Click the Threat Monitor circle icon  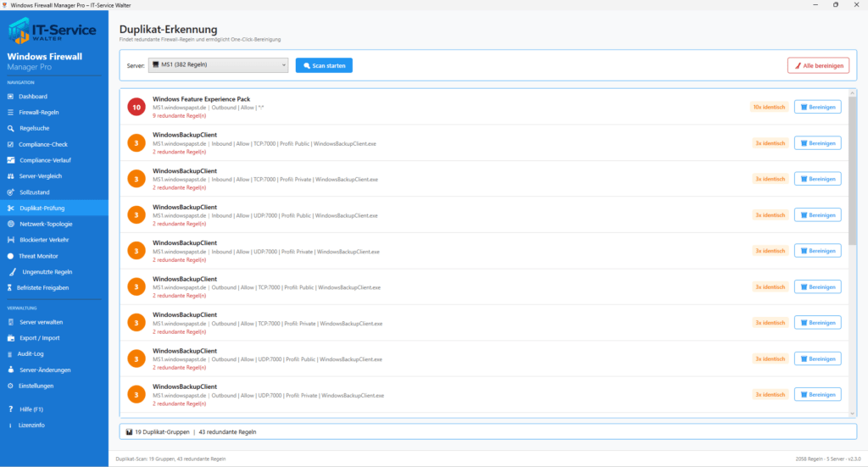pos(10,256)
